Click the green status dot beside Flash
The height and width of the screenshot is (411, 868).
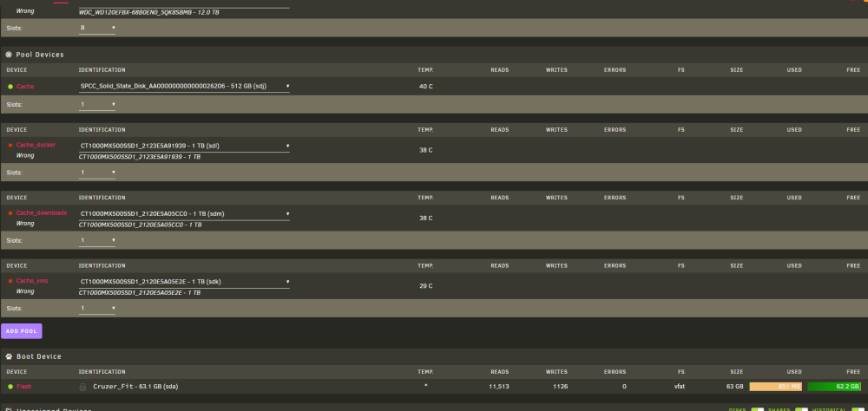(10, 386)
